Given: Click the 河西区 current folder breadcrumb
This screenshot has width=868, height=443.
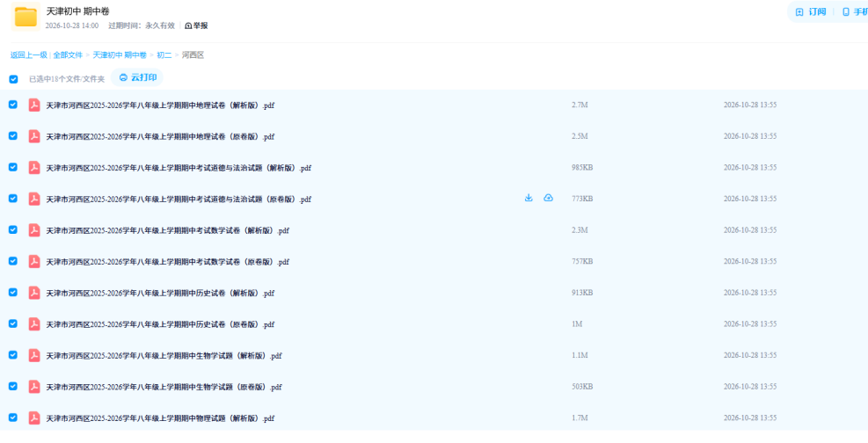Looking at the screenshot, I should click(193, 54).
